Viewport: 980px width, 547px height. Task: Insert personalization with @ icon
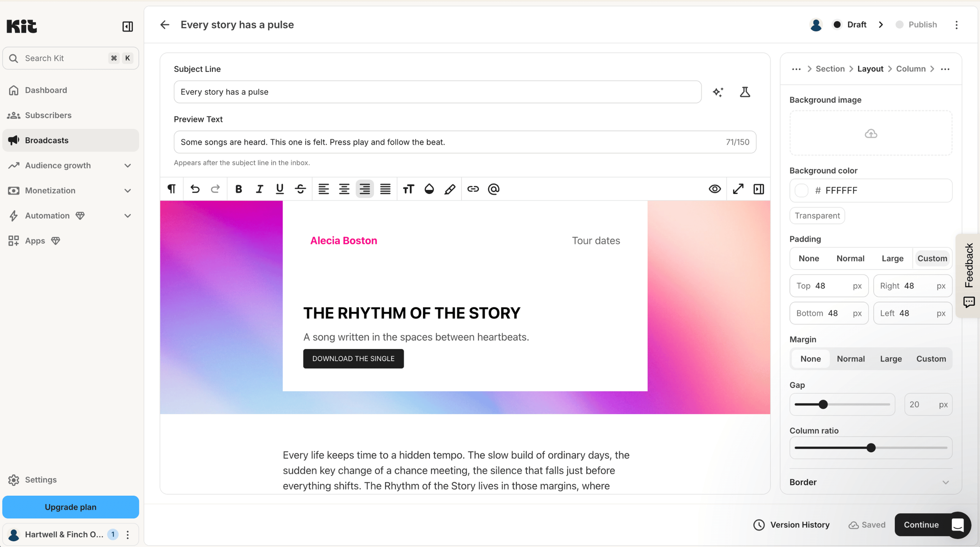[494, 189]
